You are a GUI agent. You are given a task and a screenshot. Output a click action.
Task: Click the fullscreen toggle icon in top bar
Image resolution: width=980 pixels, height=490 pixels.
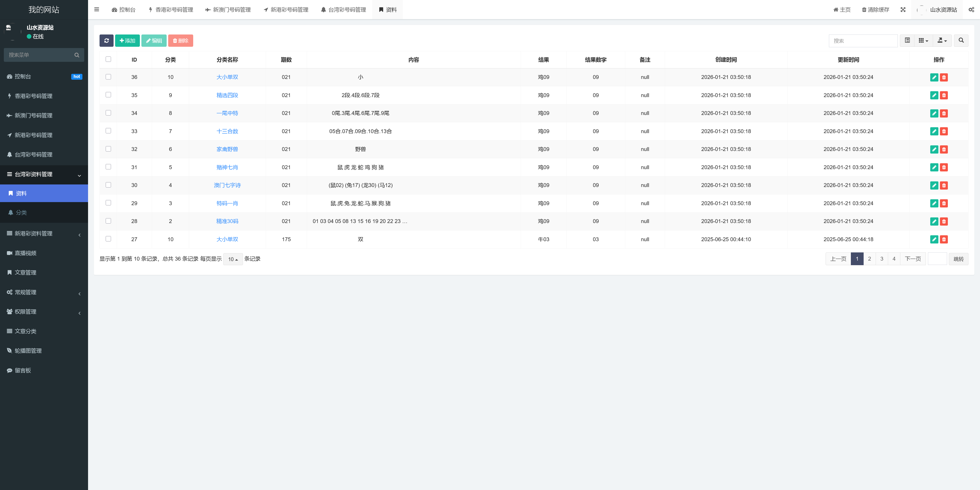coord(903,9)
